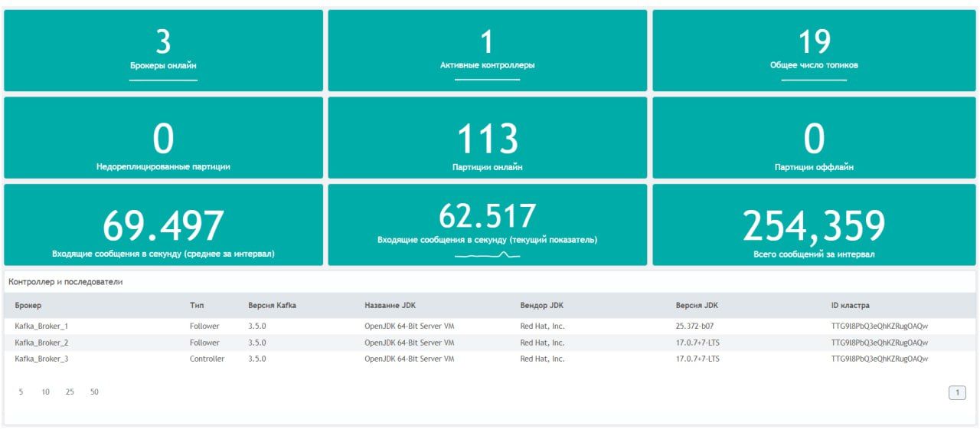Go to page 1 in pagination
Screen dimensions: 980x433
point(956,392)
